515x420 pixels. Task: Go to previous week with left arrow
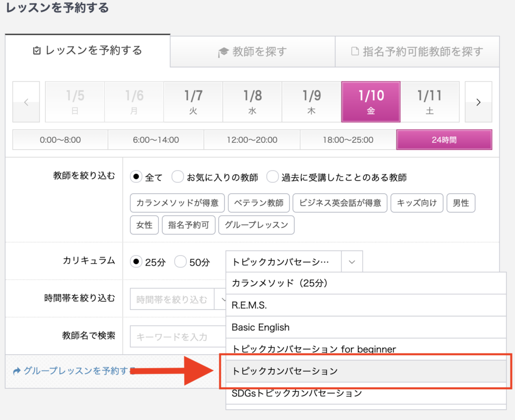pyautogui.click(x=26, y=102)
